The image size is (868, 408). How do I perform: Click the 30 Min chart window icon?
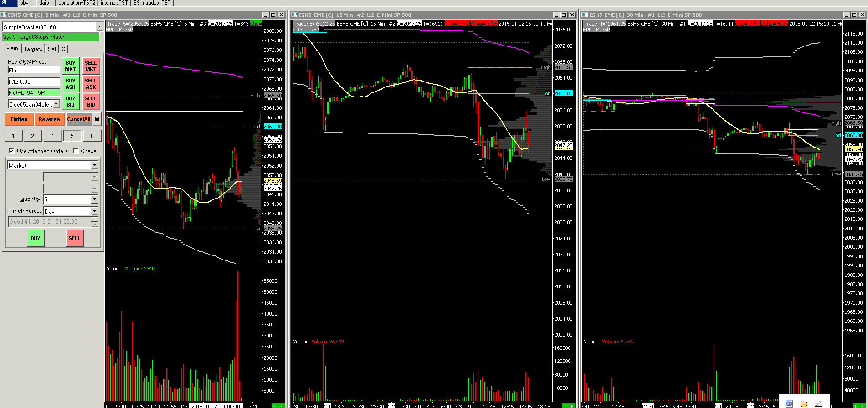tap(585, 15)
